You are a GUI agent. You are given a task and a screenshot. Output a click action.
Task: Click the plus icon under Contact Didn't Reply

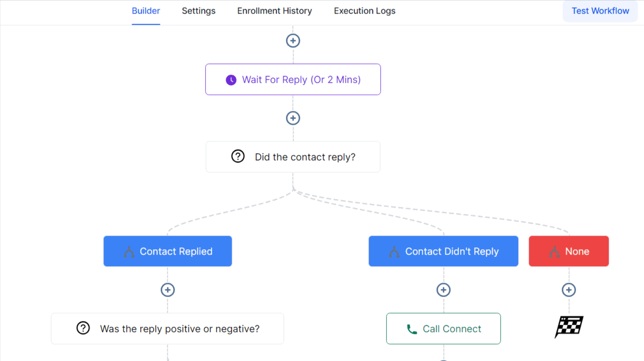coord(443,289)
